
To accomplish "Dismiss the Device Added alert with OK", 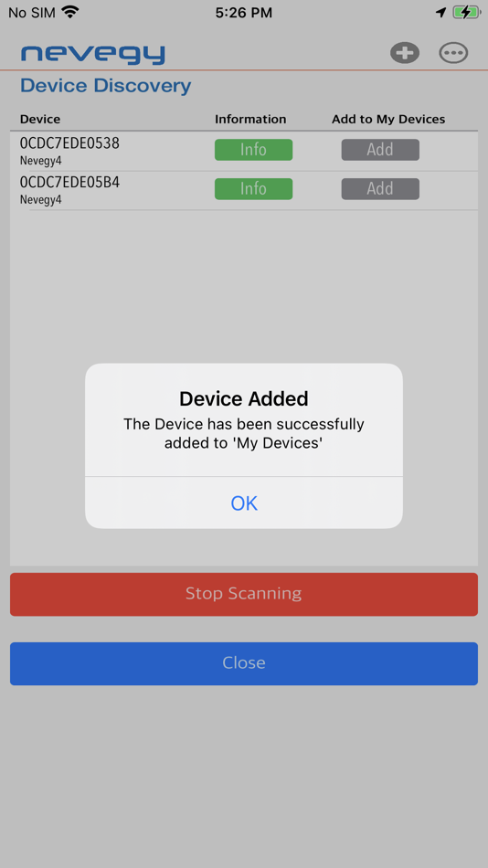I will point(244,503).
